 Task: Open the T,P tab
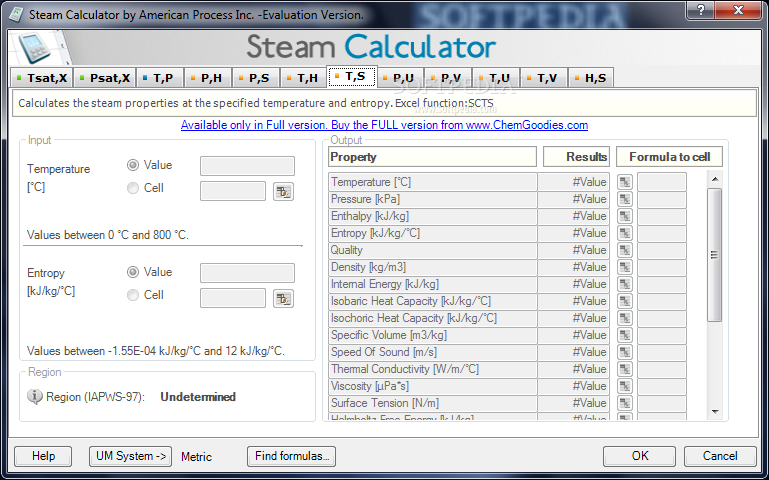coord(158,78)
